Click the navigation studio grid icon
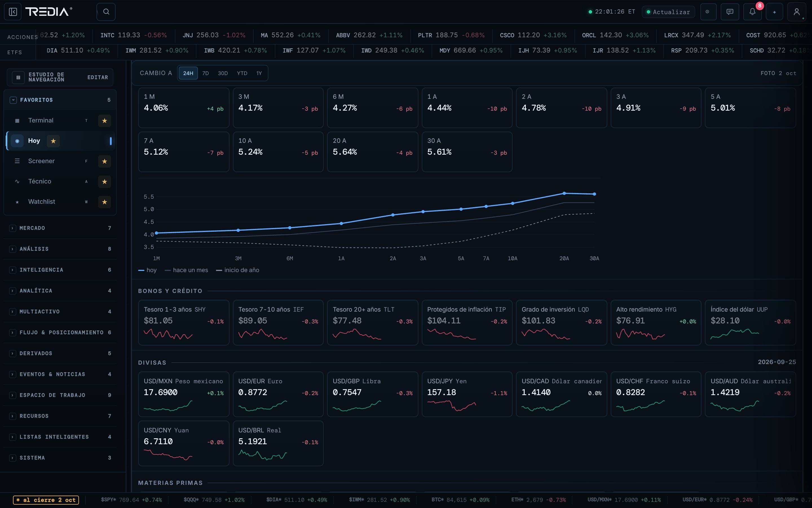 [18, 77]
